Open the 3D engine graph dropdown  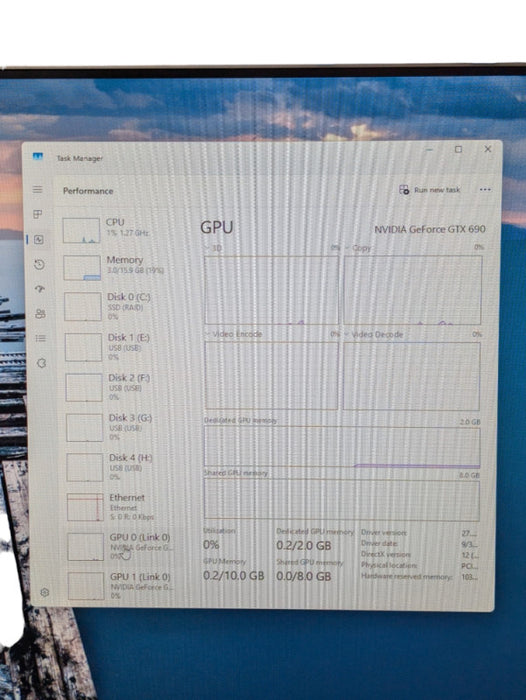point(213,248)
